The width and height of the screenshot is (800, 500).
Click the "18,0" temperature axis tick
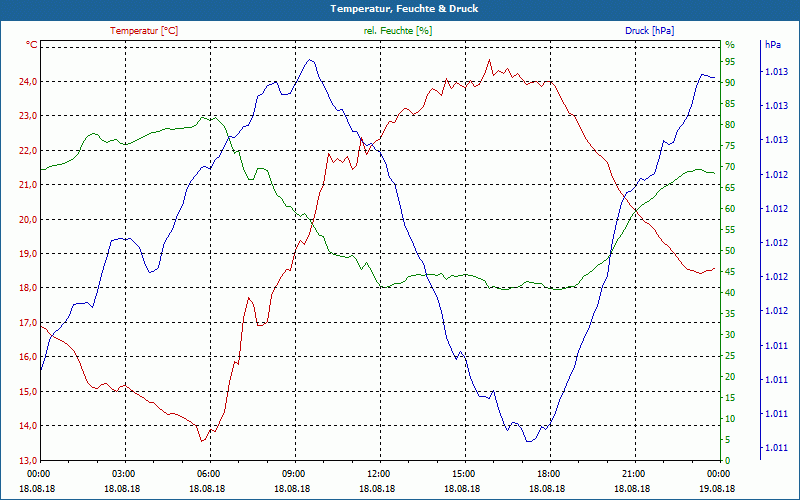point(28,288)
